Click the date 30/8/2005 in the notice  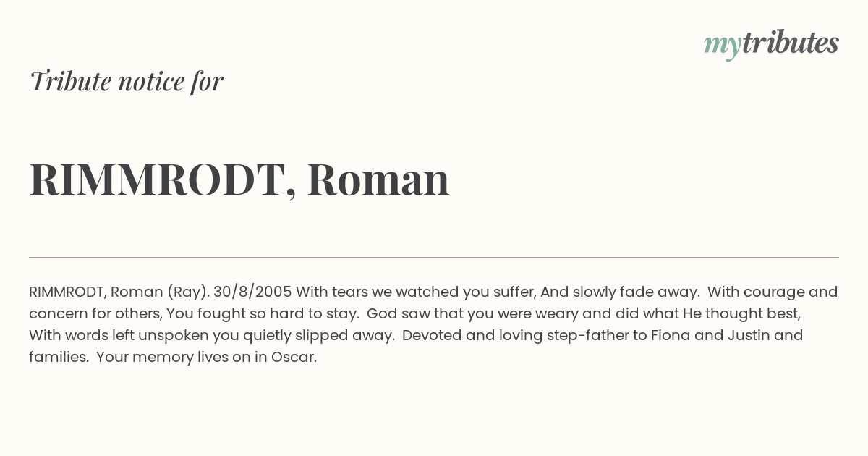252,292
